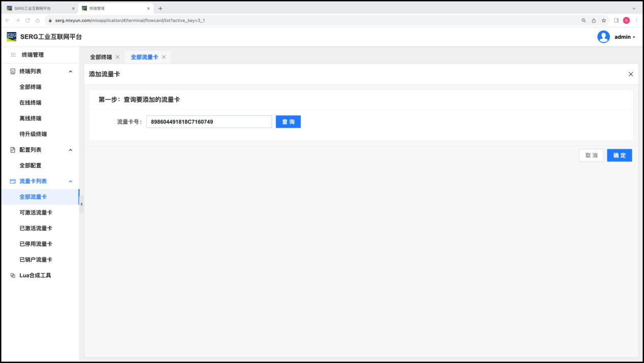
Task: Select 可激活流量卡 in the sidebar
Action: coord(36,213)
